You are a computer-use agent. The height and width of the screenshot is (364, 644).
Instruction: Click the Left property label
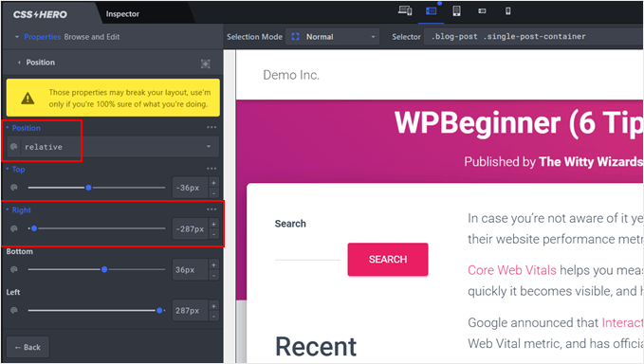[x=13, y=292]
